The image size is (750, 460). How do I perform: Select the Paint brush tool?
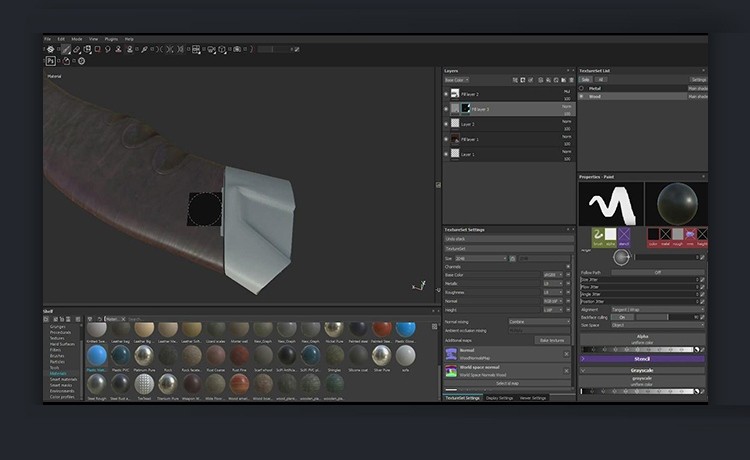click(66, 49)
